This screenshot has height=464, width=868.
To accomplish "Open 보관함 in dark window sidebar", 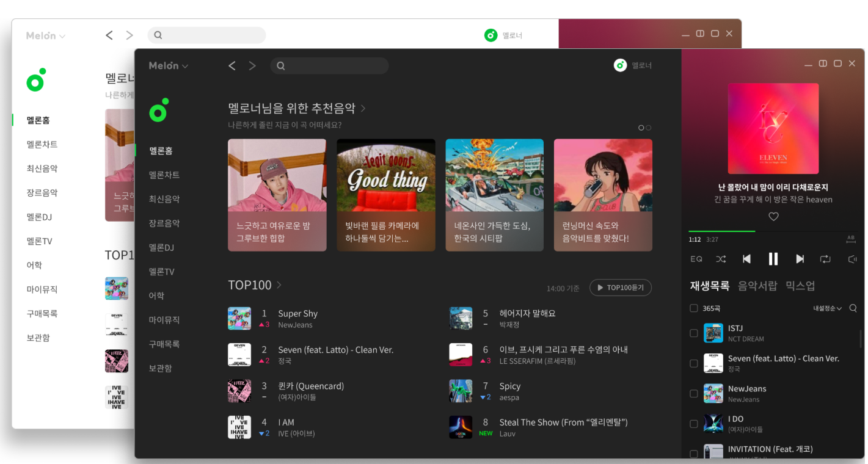I will pyautogui.click(x=161, y=368).
